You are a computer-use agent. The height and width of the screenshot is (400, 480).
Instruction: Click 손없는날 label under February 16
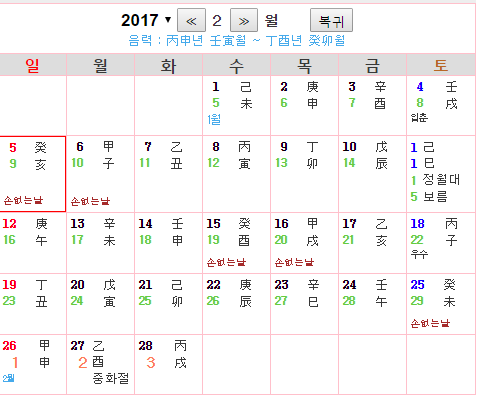(x=294, y=262)
